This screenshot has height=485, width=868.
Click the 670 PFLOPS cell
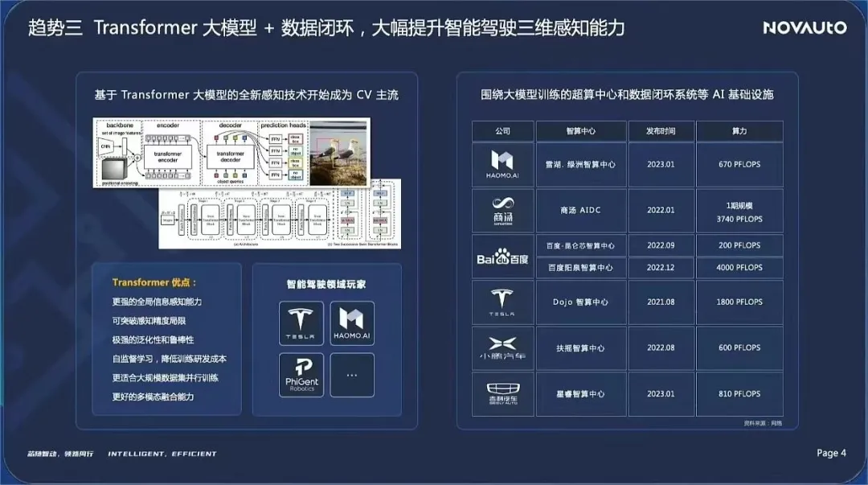point(739,165)
